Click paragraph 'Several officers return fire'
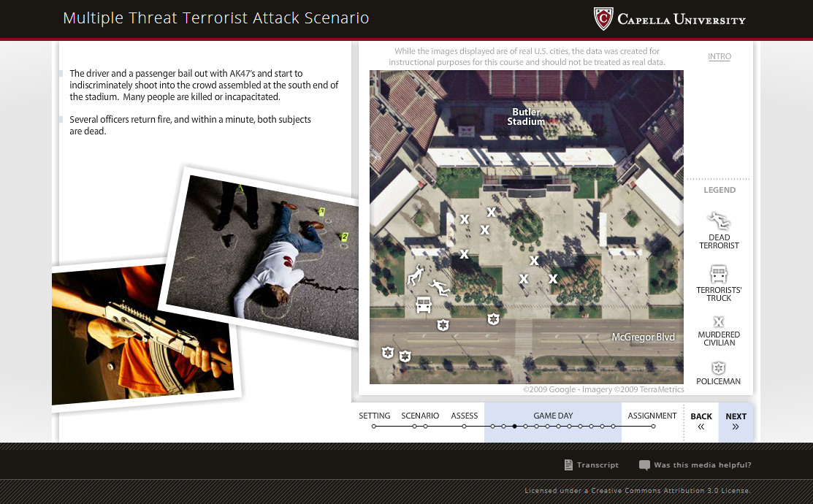The height and width of the screenshot is (504, 813). 191,125
